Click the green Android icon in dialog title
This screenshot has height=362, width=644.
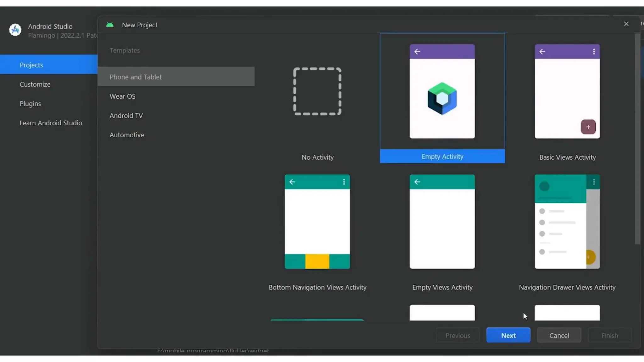click(110, 25)
